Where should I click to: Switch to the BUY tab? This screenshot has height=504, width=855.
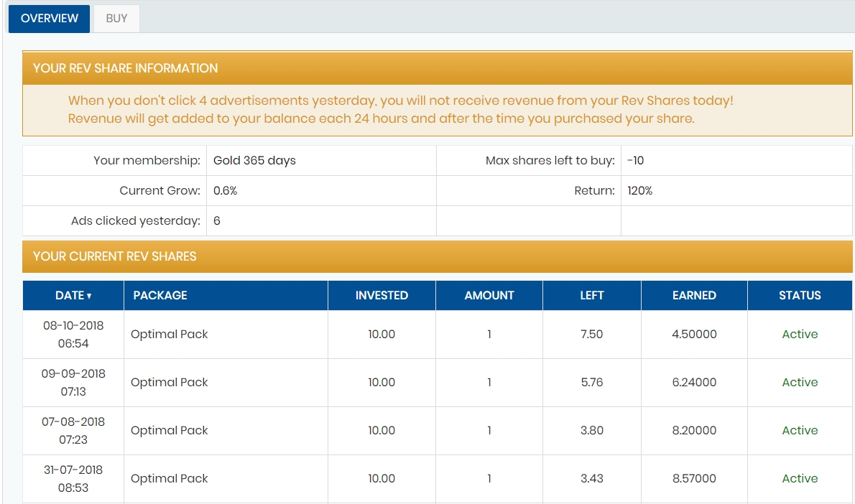[116, 19]
